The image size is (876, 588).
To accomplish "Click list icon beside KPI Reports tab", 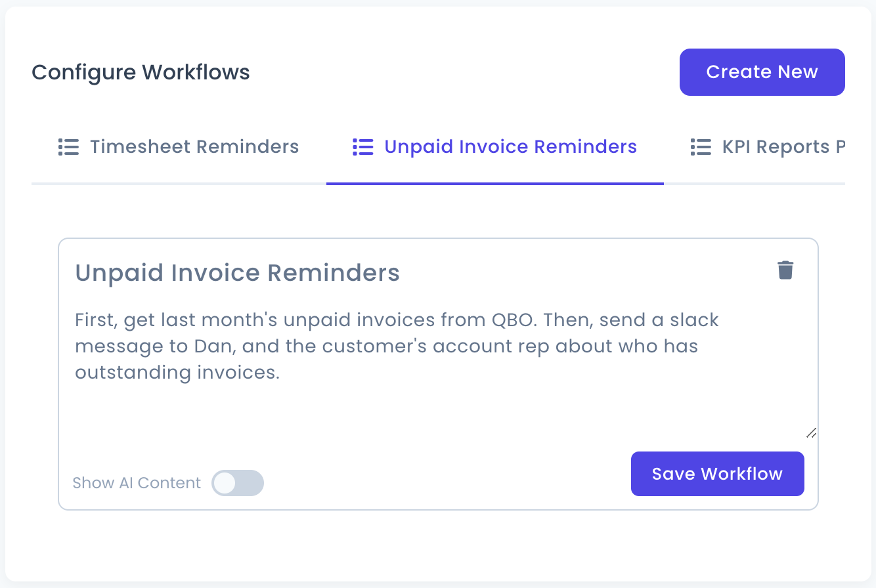I will click(x=701, y=147).
